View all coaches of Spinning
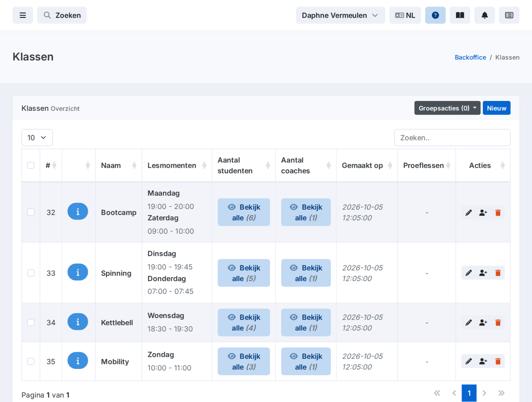This screenshot has height=402, width=532. pos(306,273)
